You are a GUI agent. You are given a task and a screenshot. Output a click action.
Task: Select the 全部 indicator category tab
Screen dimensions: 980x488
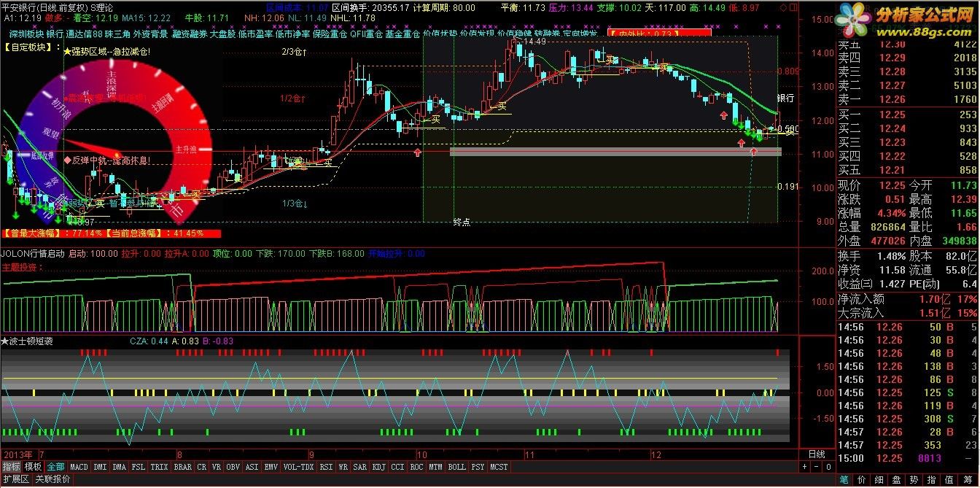[56, 467]
